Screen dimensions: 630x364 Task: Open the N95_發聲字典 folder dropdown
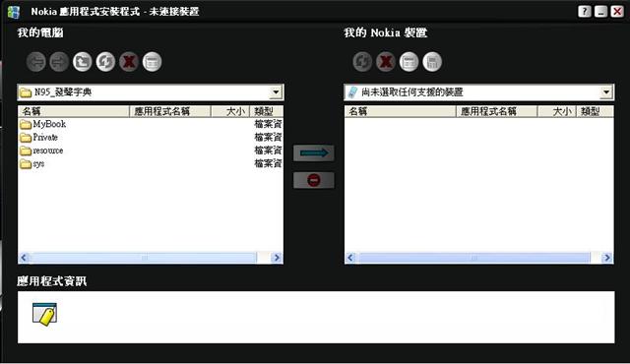click(x=276, y=92)
